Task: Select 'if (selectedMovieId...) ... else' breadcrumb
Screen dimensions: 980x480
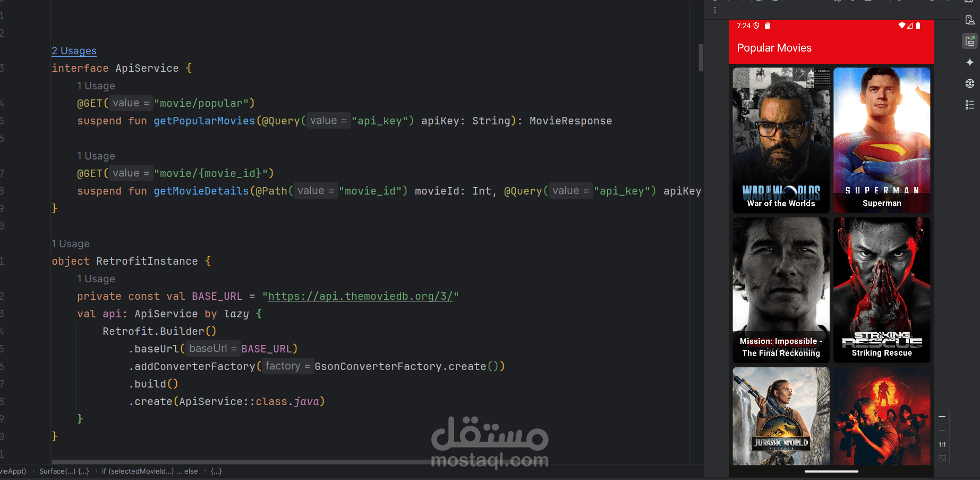Action: coord(150,471)
